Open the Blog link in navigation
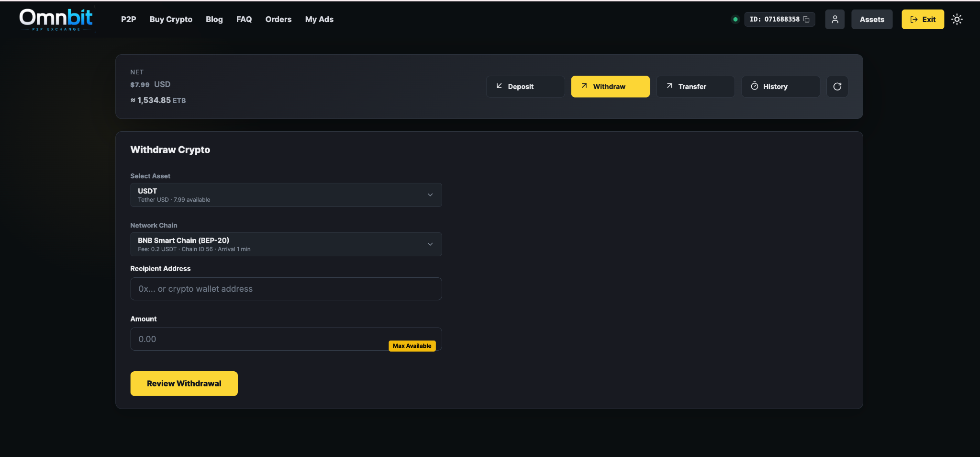980x457 pixels. pyautogui.click(x=214, y=19)
